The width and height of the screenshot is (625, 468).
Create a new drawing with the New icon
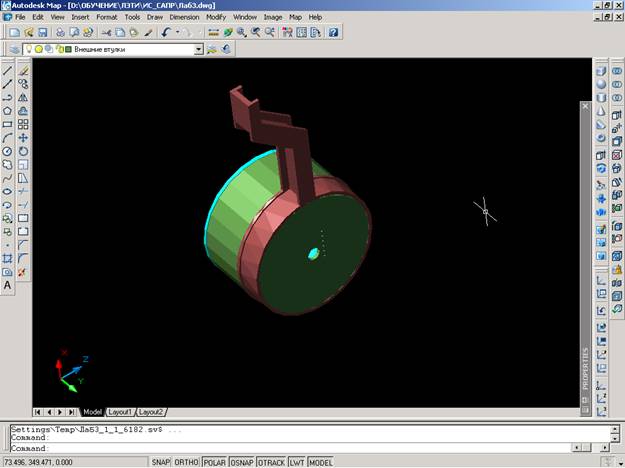click(x=14, y=32)
